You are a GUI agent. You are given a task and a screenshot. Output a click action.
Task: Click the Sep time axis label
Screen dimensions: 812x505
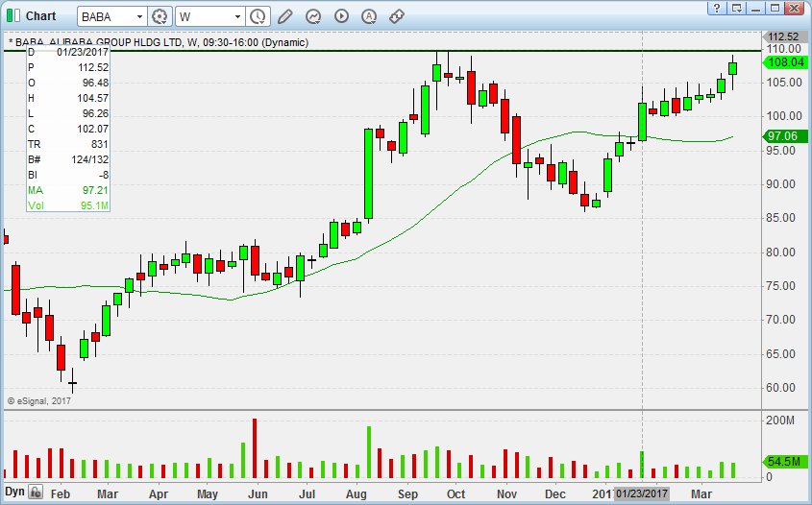pyautogui.click(x=407, y=493)
